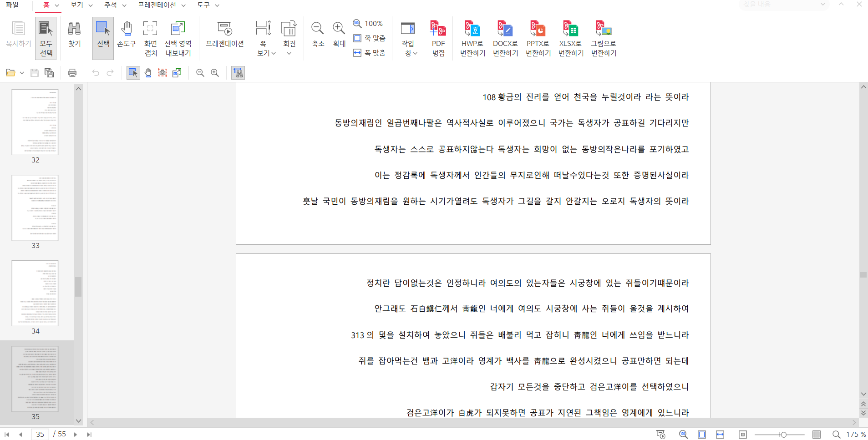Viewport: 868px width, 440px height.
Task: Open the 도구 tools menu
Action: pyautogui.click(x=208, y=5)
